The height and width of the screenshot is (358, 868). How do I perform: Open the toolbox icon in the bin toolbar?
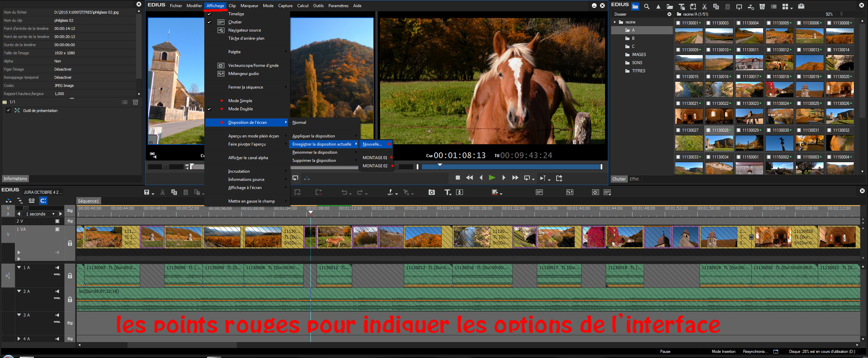(801, 6)
